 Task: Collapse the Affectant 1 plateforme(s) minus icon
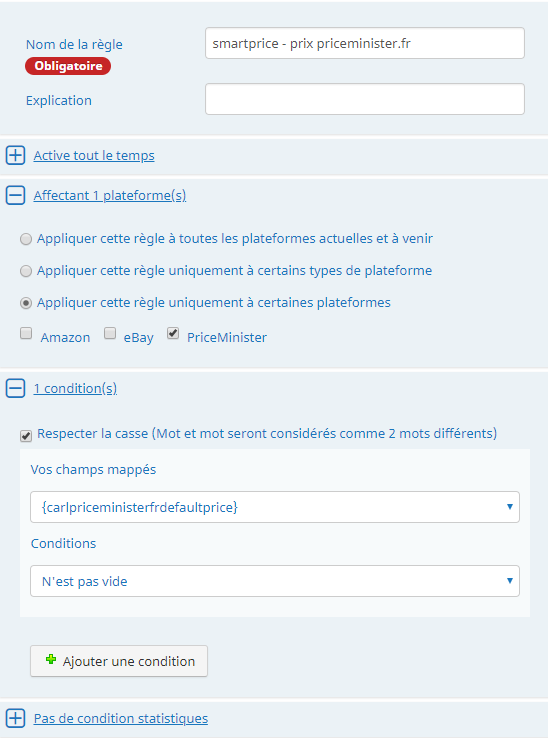pos(15,195)
